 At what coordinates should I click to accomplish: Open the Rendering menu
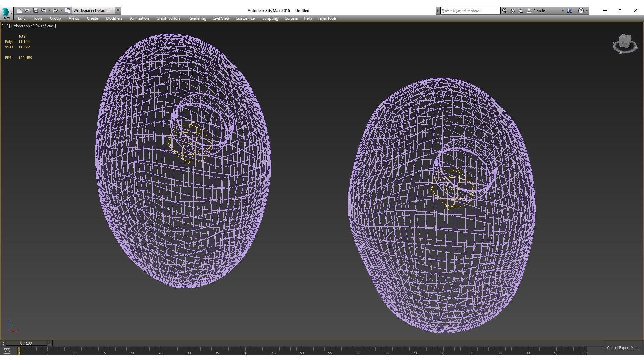click(197, 18)
